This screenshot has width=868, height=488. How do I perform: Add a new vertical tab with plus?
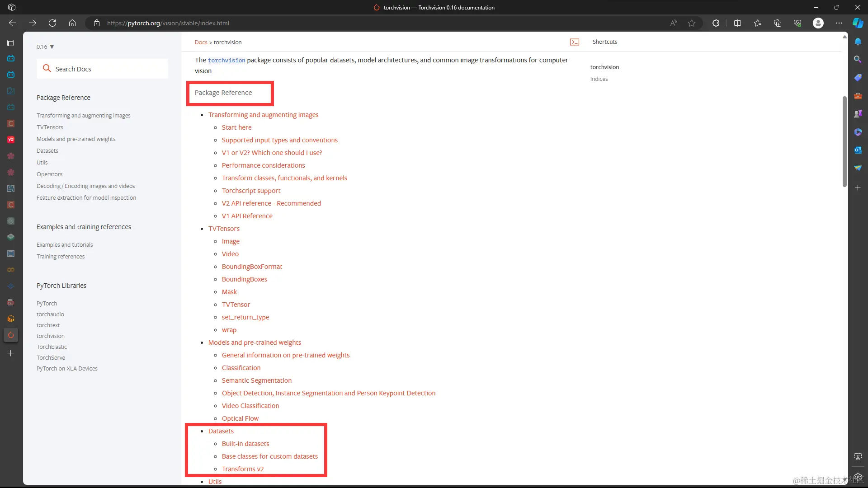[11, 353]
